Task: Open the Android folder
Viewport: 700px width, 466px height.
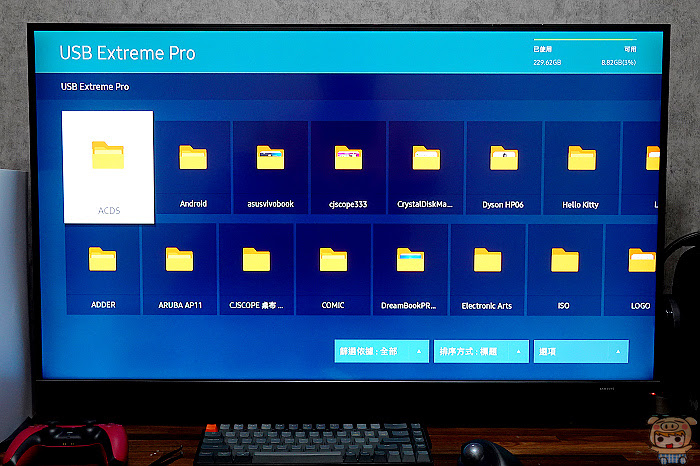Action: (193, 167)
